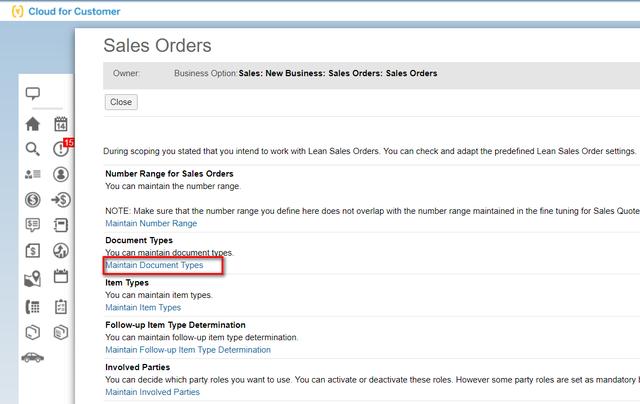Click the Business Option value text
This screenshot has height=404, width=640.
coord(338,73)
